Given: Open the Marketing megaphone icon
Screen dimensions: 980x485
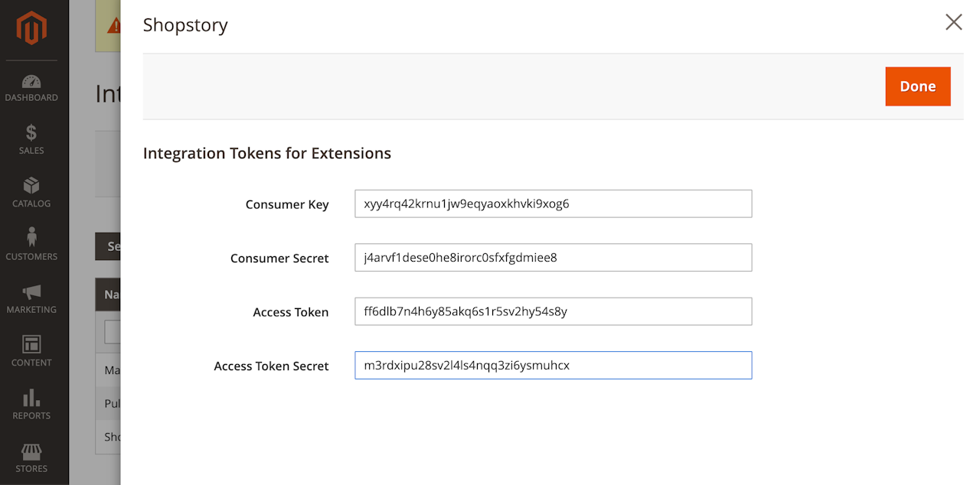Looking at the screenshot, I should 31,291.
